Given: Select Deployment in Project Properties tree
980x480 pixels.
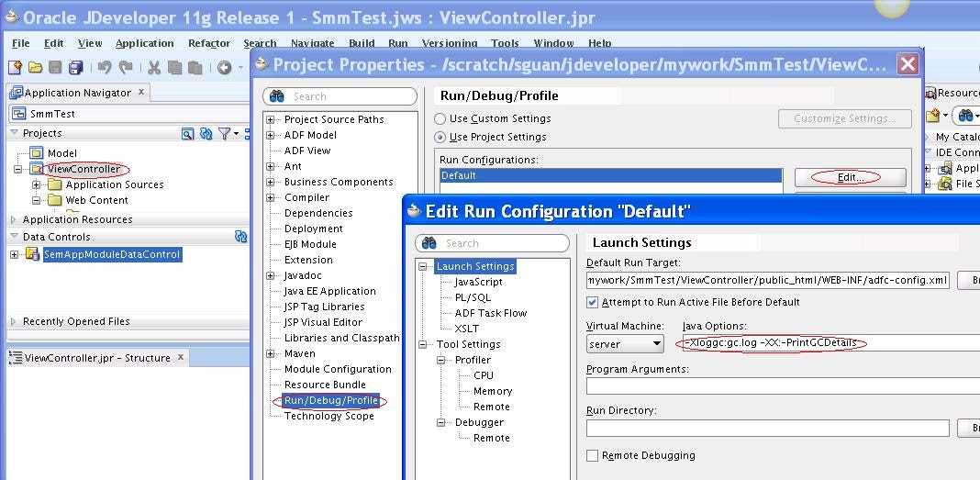Looking at the screenshot, I should [x=314, y=229].
